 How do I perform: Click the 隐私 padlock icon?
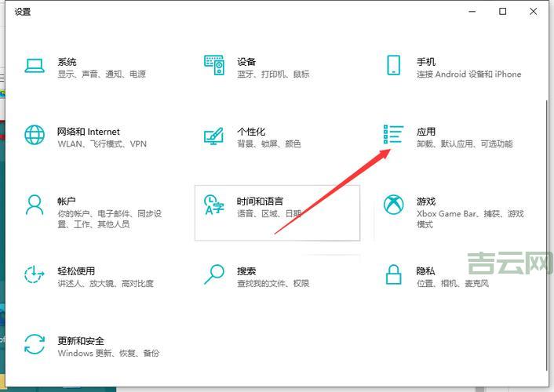tap(394, 274)
